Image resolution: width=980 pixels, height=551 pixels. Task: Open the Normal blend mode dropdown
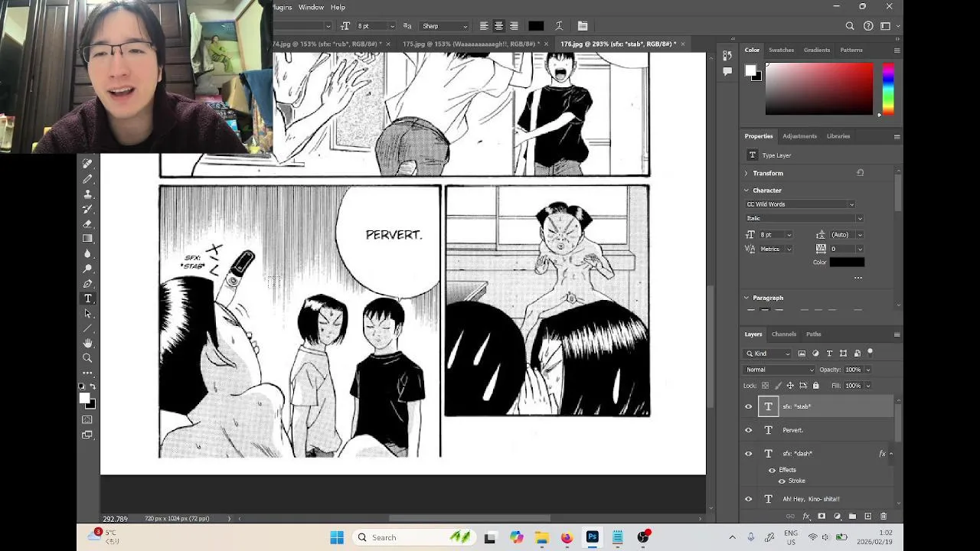780,370
